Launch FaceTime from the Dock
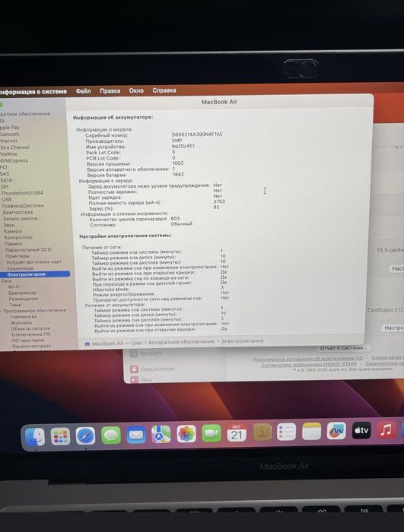Viewport: 404px width, 532px height. (x=212, y=433)
